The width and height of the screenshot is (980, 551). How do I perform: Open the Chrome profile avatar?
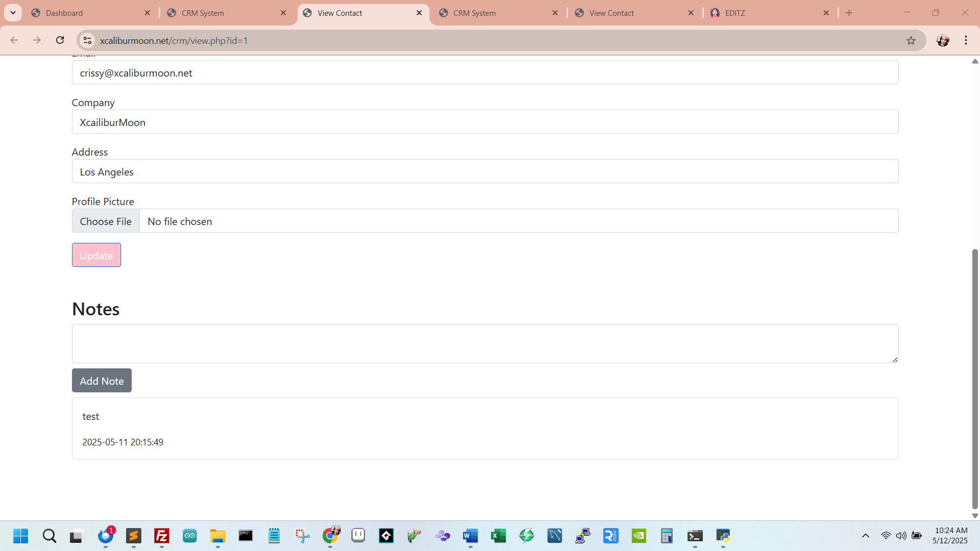(x=943, y=40)
